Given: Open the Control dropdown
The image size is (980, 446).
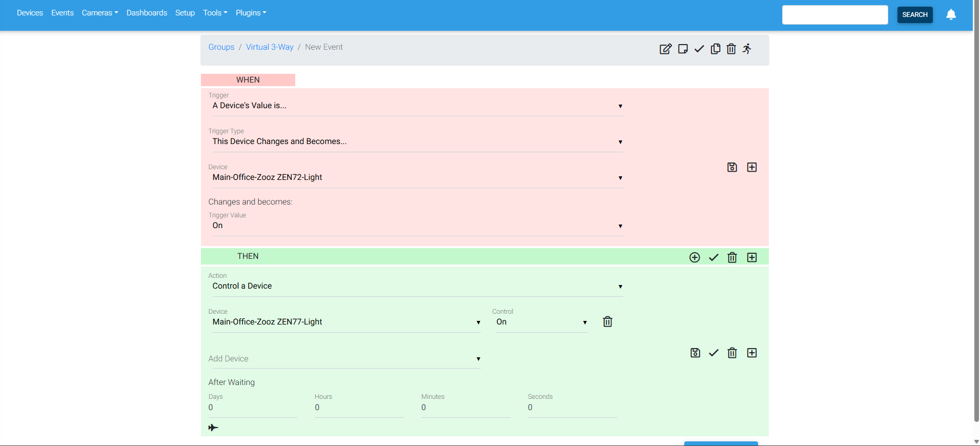Looking at the screenshot, I should coord(541,322).
